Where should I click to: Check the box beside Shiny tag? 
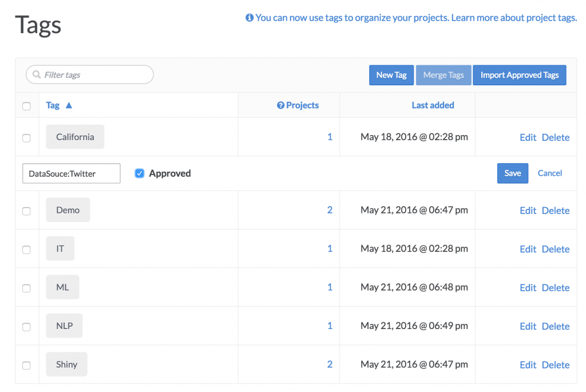point(26,366)
